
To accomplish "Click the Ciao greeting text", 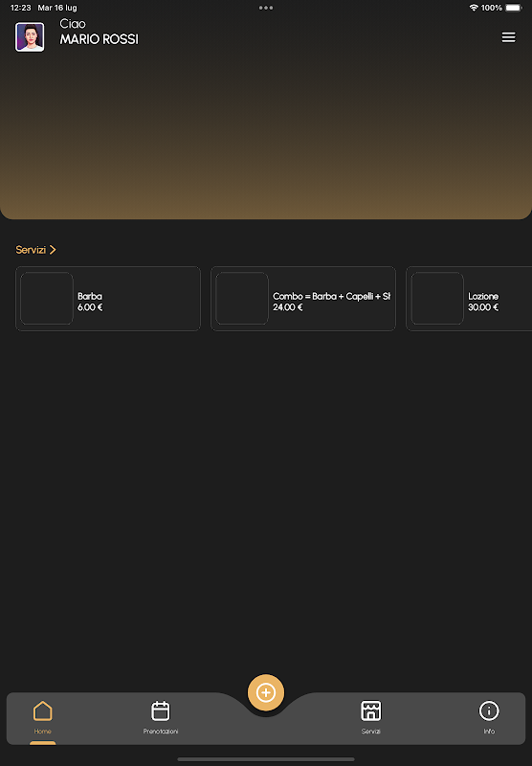I will [73, 23].
